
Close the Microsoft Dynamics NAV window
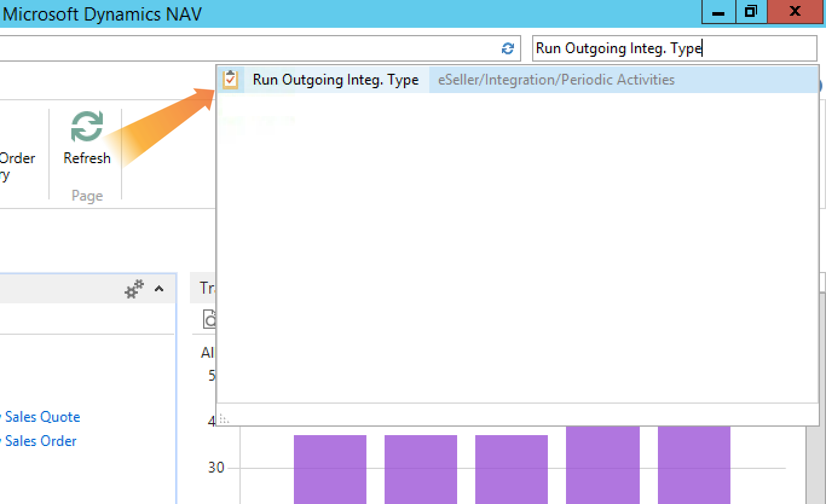(796, 12)
